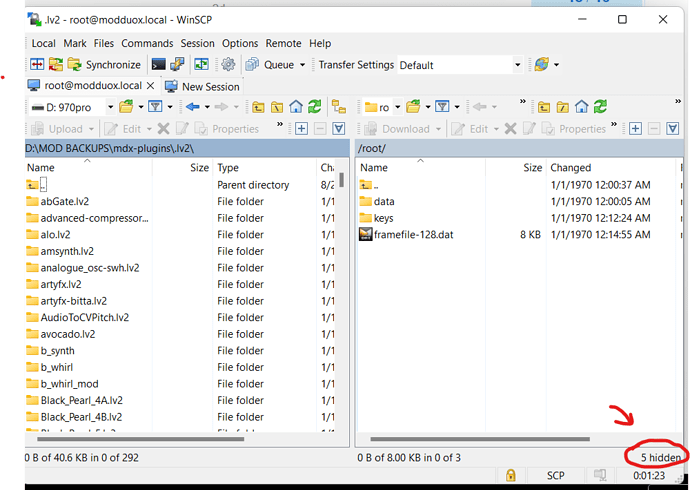Go to local root directory icon
This screenshot has height=490, width=690.
[x=277, y=106]
